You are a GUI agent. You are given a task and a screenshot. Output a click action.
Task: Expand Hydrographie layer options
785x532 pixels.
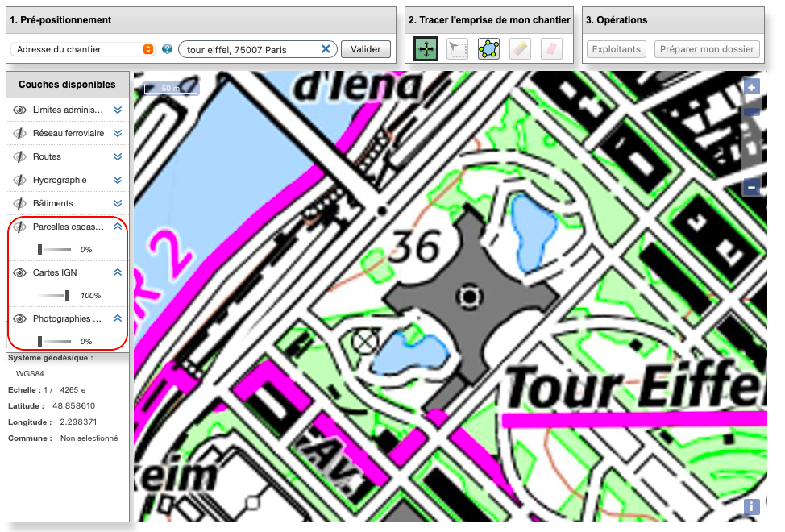118,180
